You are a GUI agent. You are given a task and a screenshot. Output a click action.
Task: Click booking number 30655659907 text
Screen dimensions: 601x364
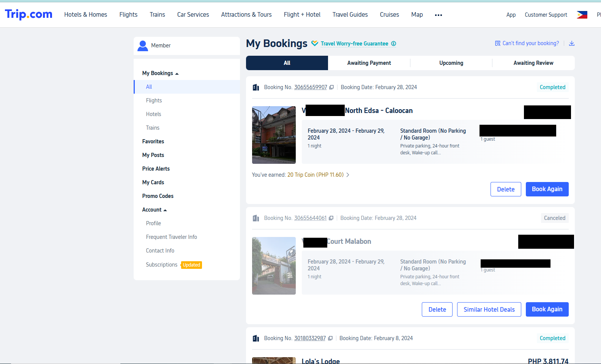point(311,87)
